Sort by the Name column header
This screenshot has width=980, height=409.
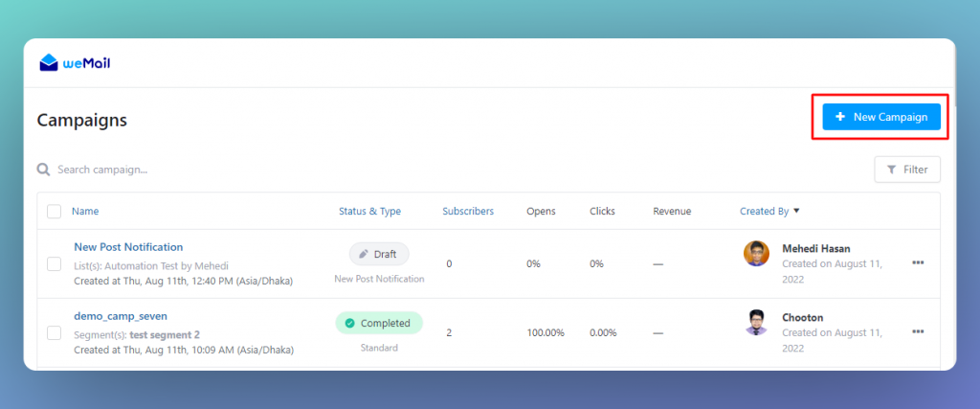tap(85, 212)
